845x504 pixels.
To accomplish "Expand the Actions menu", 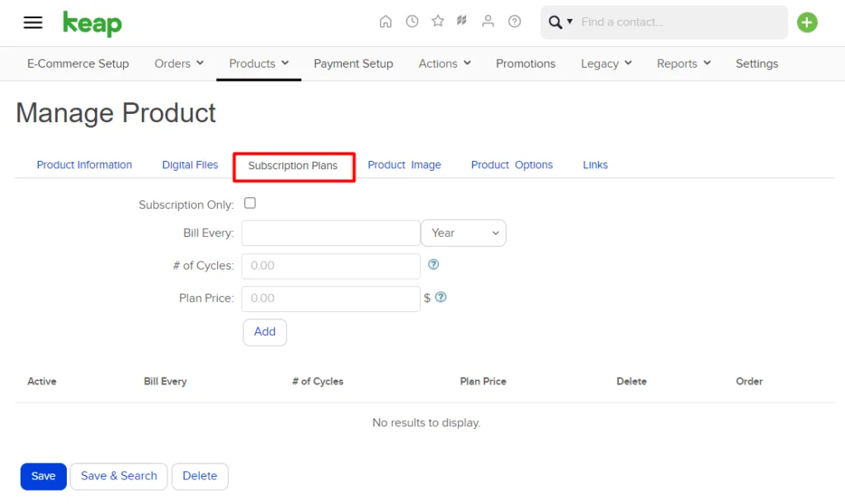I will tap(445, 64).
